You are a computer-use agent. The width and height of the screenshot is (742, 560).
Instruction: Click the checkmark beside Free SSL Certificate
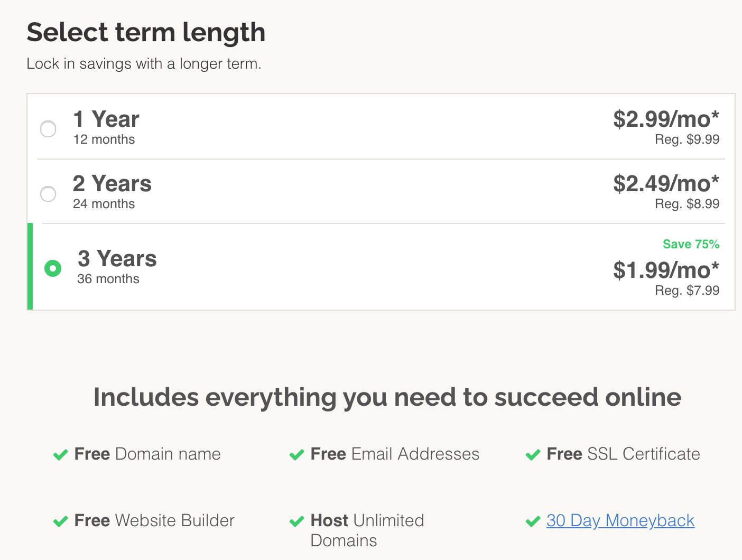pyautogui.click(x=533, y=455)
